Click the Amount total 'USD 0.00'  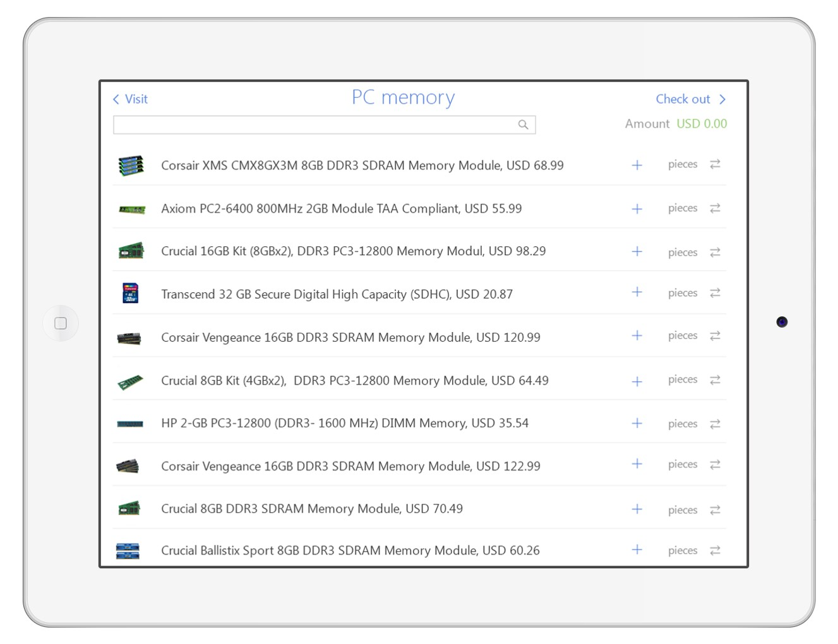[x=702, y=124]
